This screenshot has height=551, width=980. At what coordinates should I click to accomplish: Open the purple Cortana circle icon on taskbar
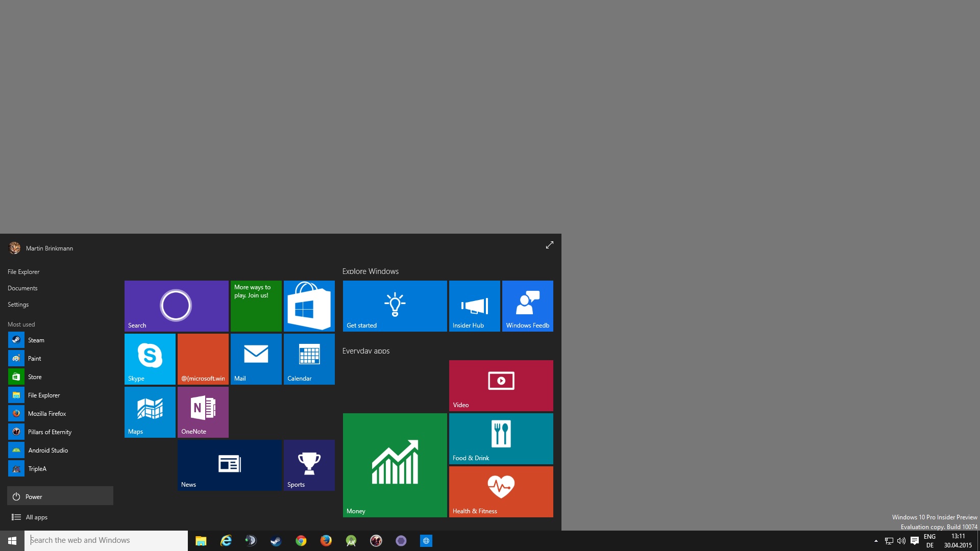[x=401, y=541]
